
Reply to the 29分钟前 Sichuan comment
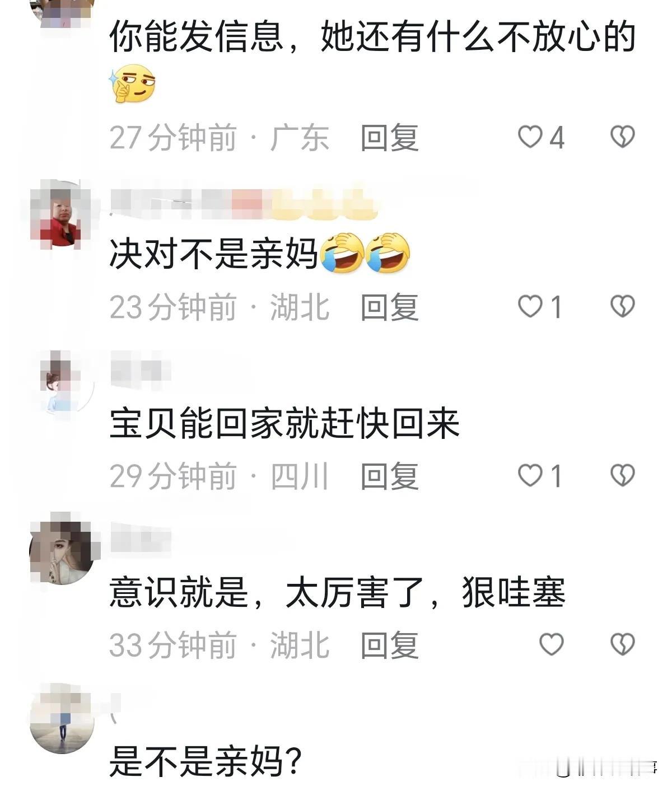pos(390,476)
